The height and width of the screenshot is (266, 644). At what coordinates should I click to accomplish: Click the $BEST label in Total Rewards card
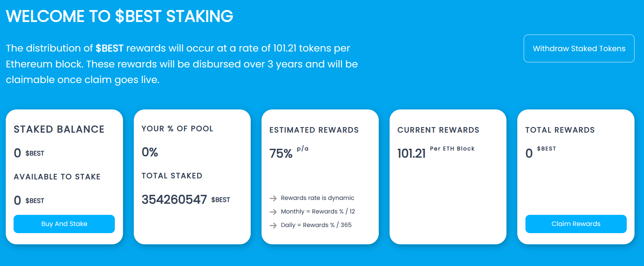[x=547, y=148]
